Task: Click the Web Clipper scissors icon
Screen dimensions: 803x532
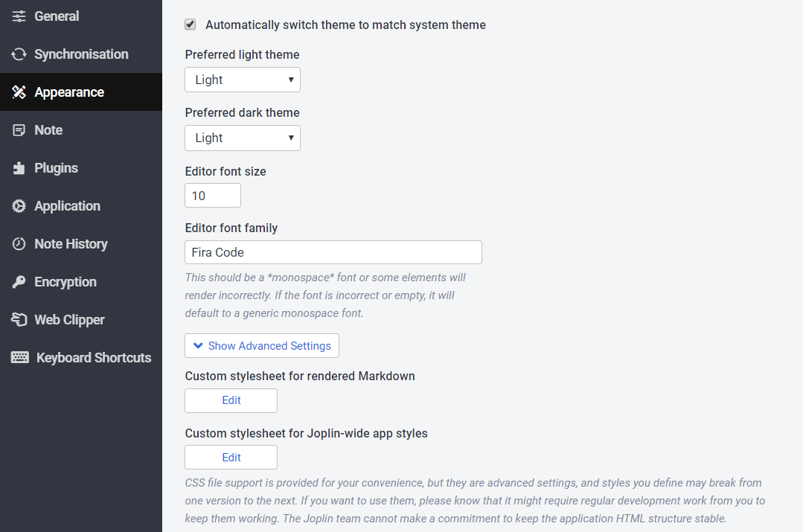Action: pos(19,320)
